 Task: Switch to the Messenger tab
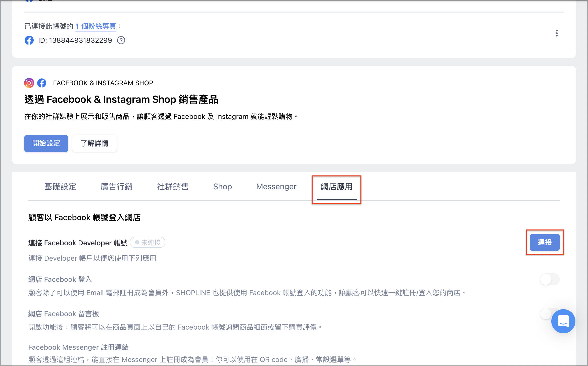click(x=276, y=187)
